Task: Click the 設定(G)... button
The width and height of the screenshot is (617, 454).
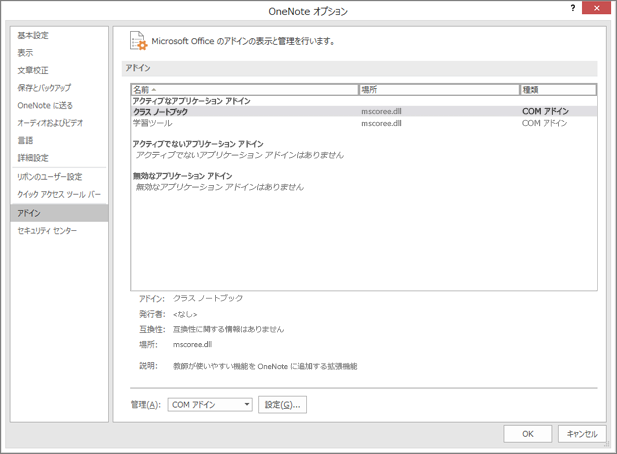Action: tap(283, 404)
